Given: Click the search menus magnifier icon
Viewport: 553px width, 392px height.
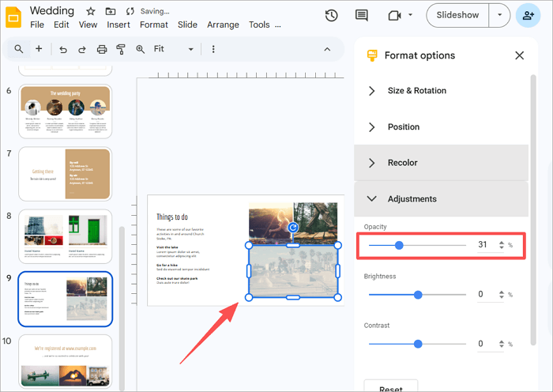Looking at the screenshot, I should point(19,49).
